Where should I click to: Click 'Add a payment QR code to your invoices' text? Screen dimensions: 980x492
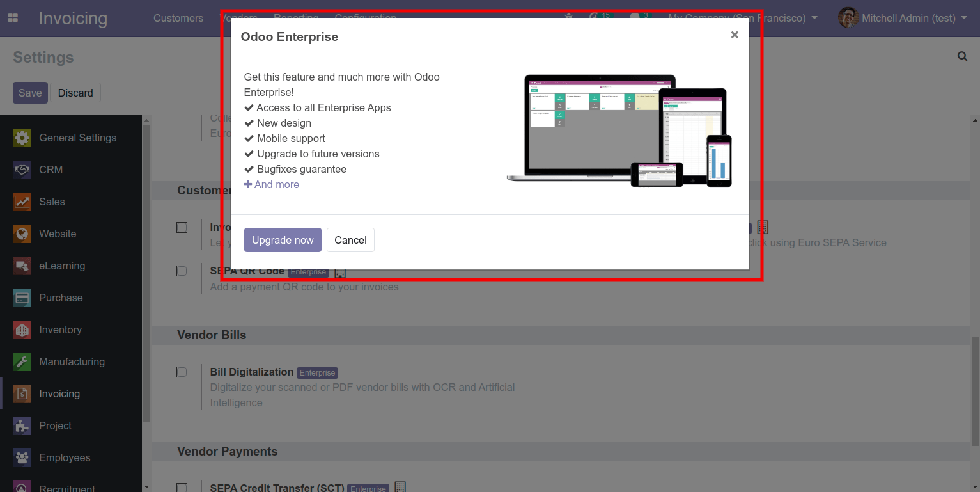click(x=304, y=287)
